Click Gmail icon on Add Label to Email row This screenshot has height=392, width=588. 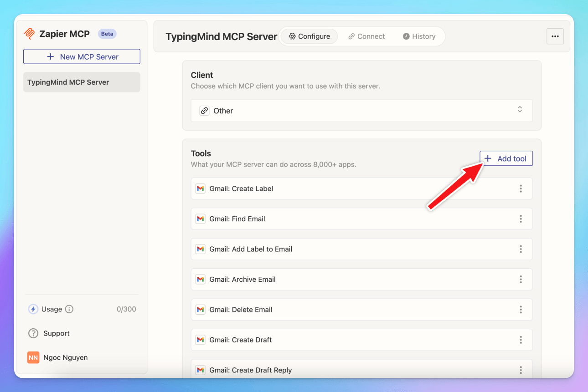(200, 249)
